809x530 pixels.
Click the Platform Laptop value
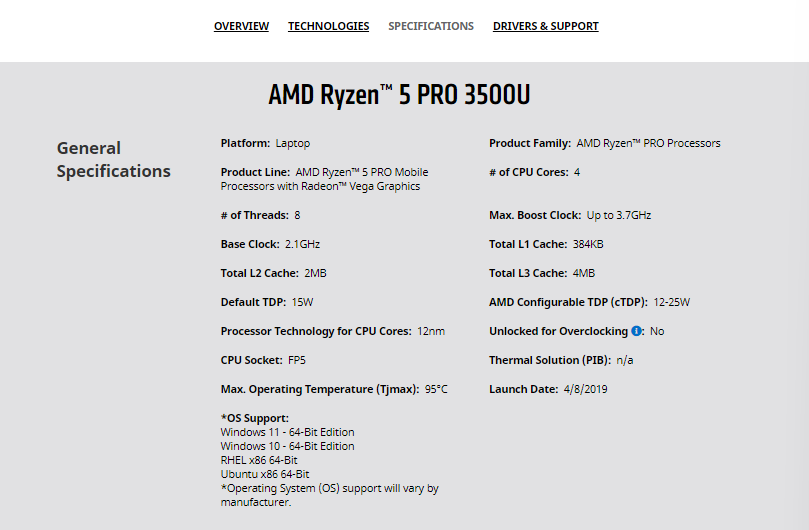click(x=293, y=143)
